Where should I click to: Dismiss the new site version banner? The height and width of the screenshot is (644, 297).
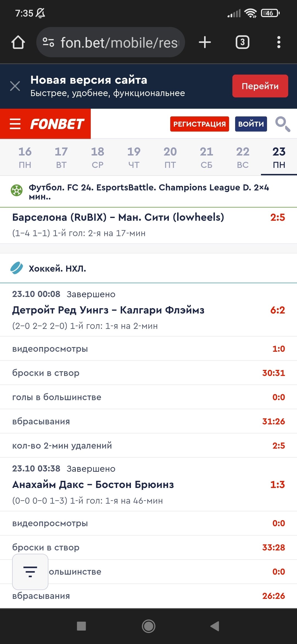pos(15,86)
